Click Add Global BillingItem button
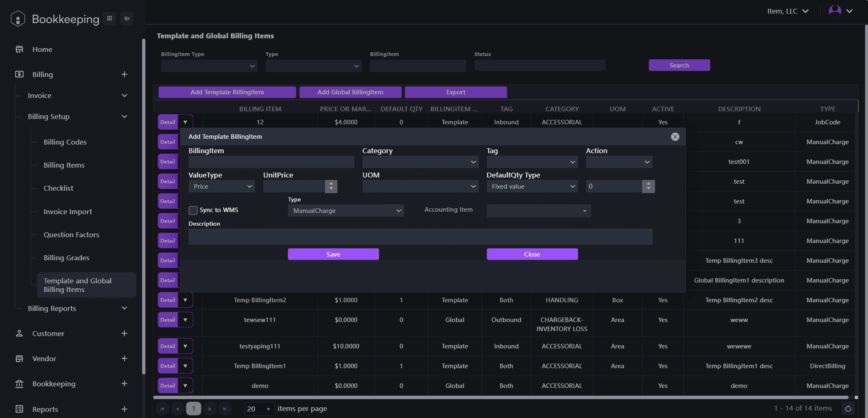Screen dimensions: 868x418 click(x=350, y=92)
